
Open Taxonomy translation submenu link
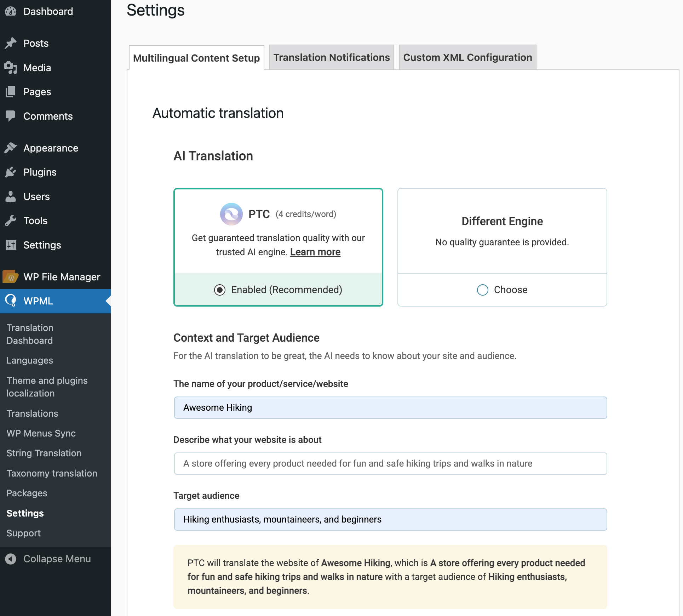[x=52, y=473]
